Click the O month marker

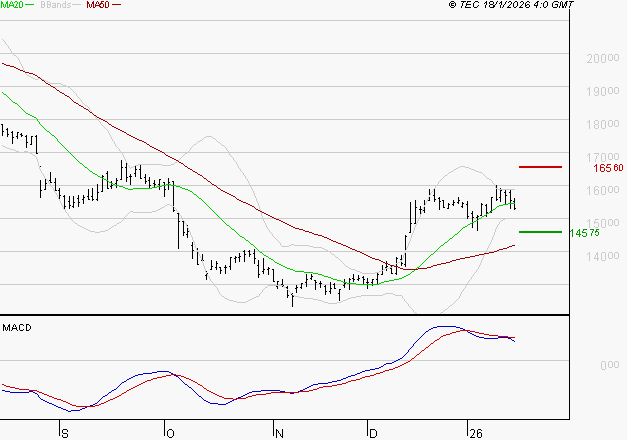click(170, 434)
